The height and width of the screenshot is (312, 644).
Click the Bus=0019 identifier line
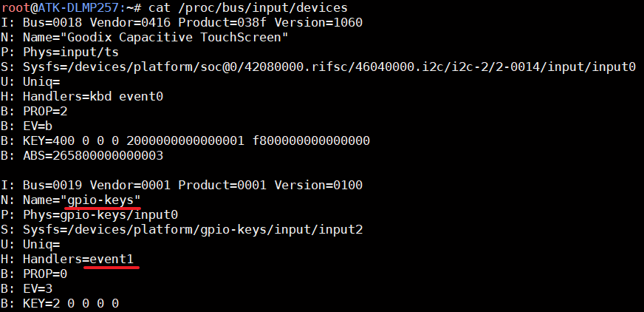tap(182, 186)
